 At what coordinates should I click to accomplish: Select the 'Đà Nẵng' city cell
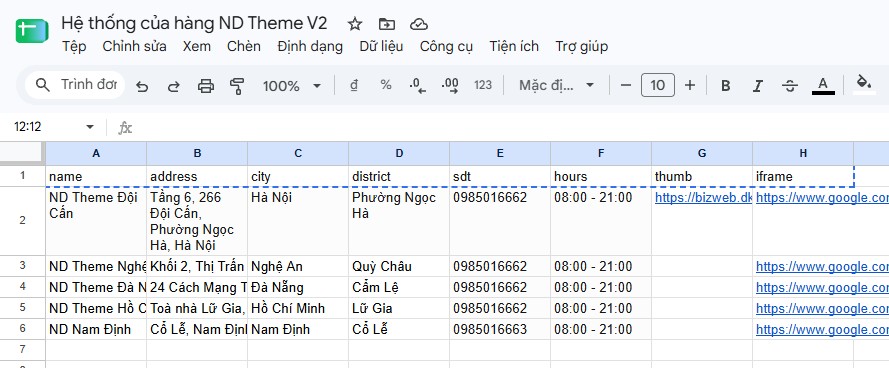298,287
